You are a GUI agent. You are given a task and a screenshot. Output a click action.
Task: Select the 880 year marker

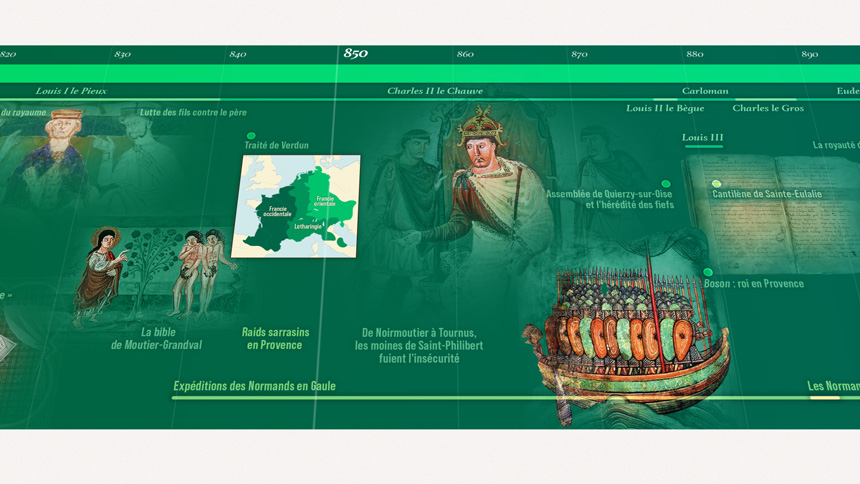(x=694, y=54)
